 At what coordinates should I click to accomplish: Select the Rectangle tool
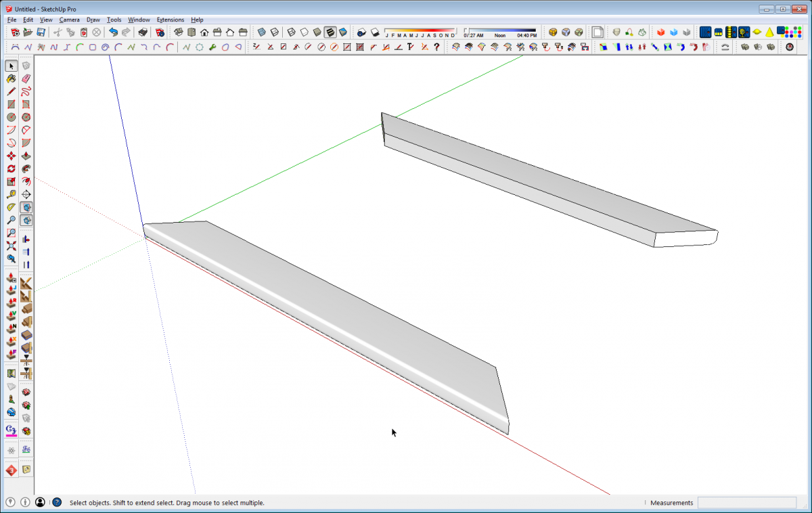tap(12, 104)
